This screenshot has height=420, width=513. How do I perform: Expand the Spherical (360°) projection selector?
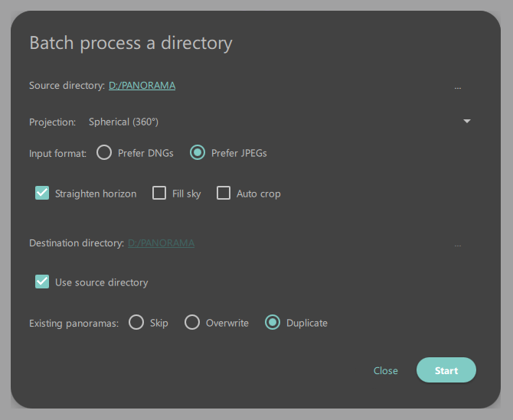[279, 122]
